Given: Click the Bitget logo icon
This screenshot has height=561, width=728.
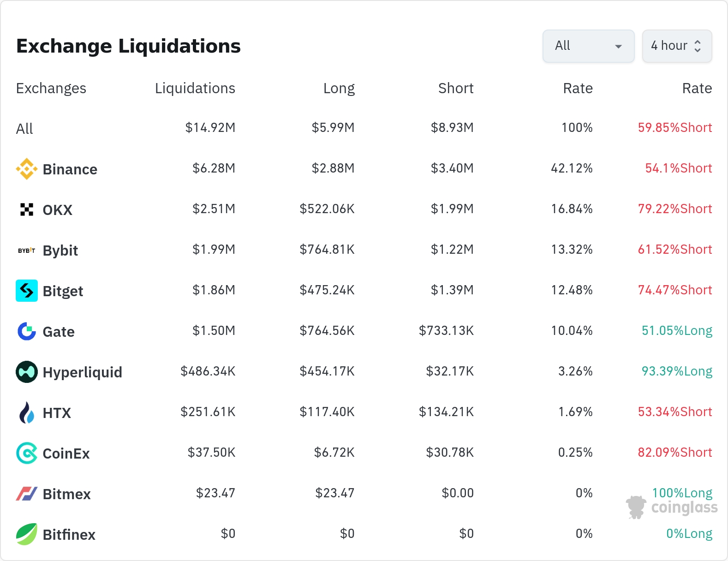Looking at the screenshot, I should click(x=27, y=291).
